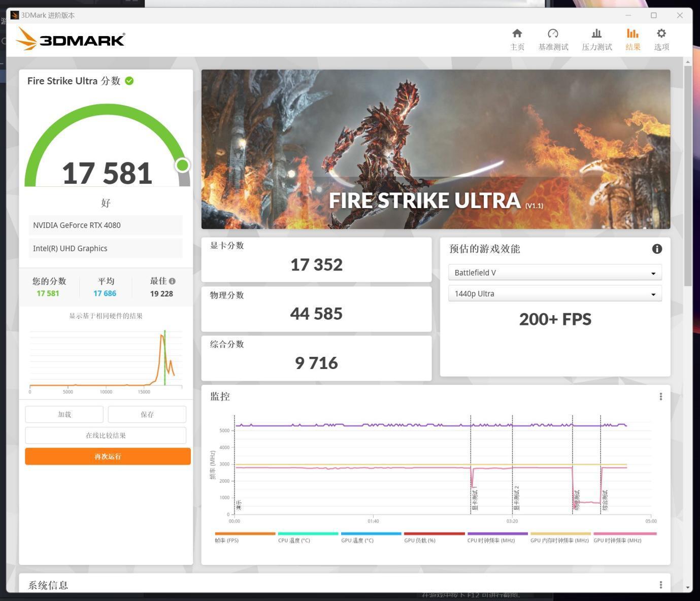Open the 系统信息 three-dot menu
The width and height of the screenshot is (700, 601).
(x=660, y=585)
